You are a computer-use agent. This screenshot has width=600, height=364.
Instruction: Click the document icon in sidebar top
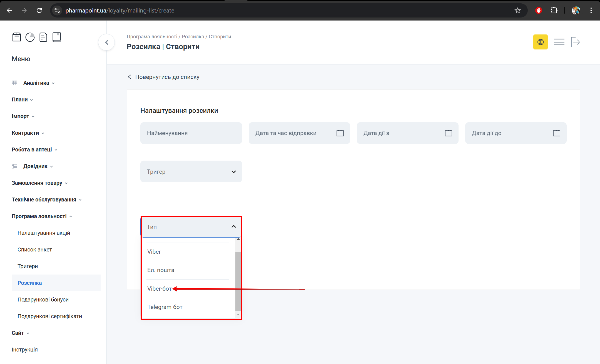(43, 37)
